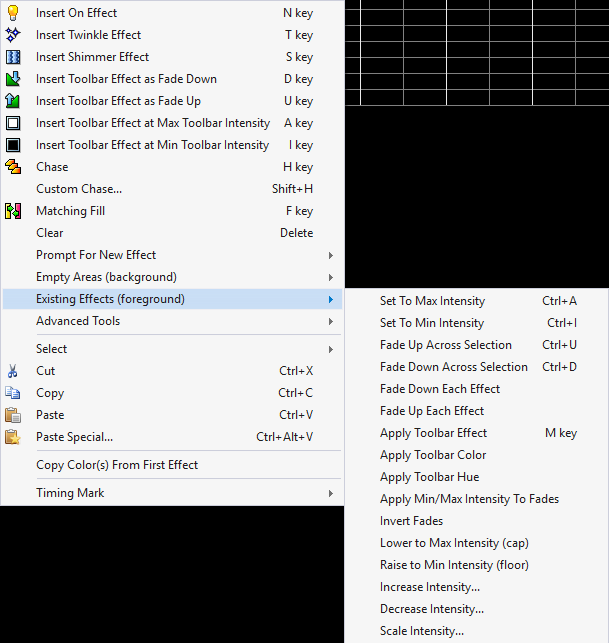Select Fade Down Each Effect
Screen dimensions: 609x643
(x=477, y=389)
